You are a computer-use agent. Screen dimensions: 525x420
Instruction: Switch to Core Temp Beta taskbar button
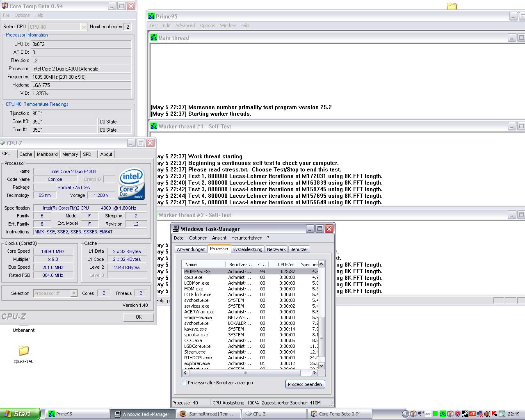pos(340,414)
